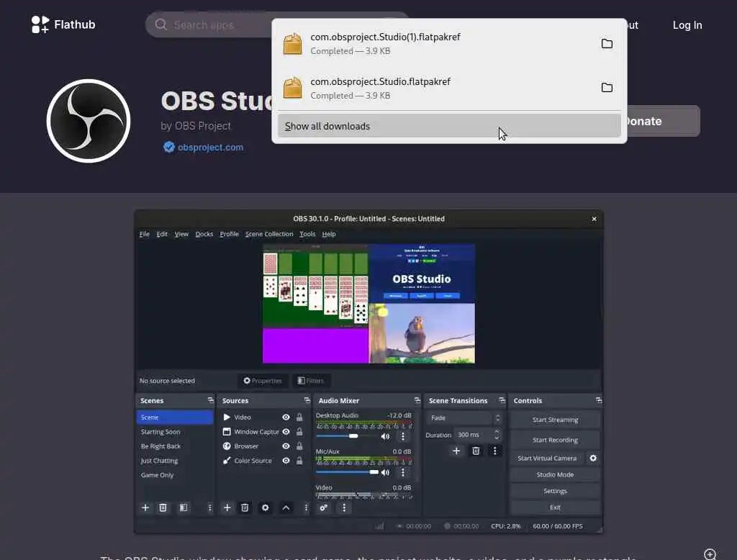The image size is (737, 560).
Task: Click the gears icon below the Audio Mixer
Action: coord(323,507)
